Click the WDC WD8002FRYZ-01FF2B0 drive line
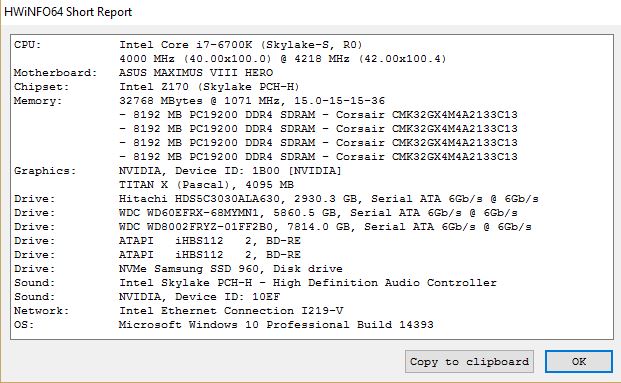 coord(325,227)
